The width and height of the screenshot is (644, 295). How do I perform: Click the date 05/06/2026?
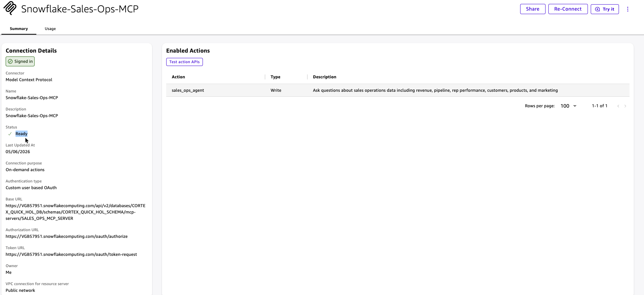18,152
